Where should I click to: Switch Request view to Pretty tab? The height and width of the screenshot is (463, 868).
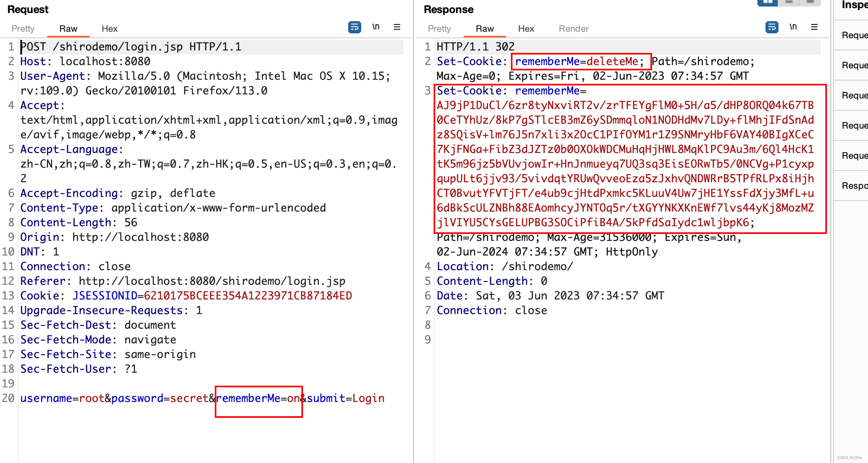(23, 28)
